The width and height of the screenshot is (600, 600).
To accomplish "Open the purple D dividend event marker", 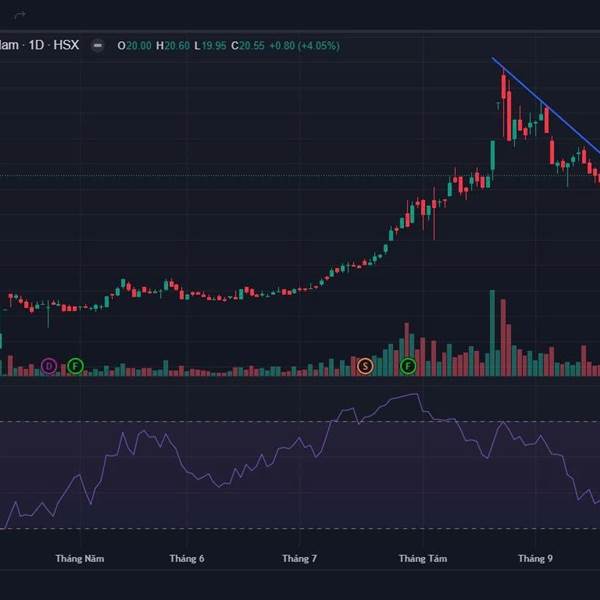I will coord(49,366).
